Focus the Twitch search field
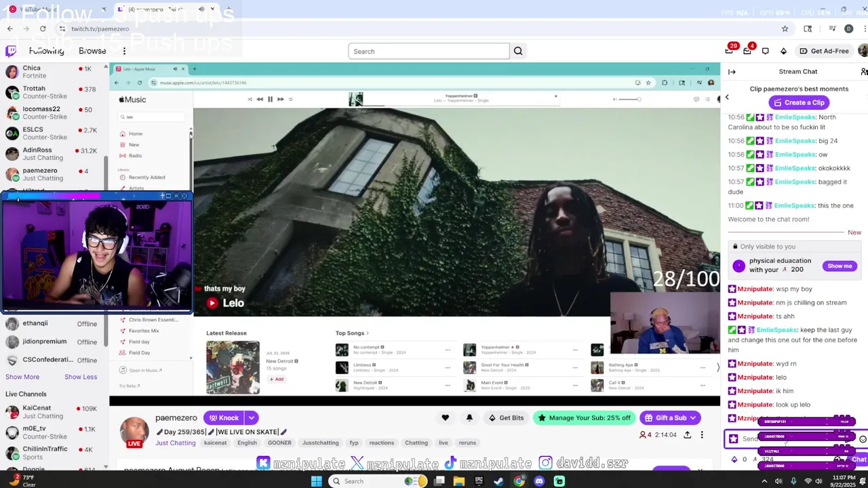This screenshot has height=488, width=868. tap(429, 51)
